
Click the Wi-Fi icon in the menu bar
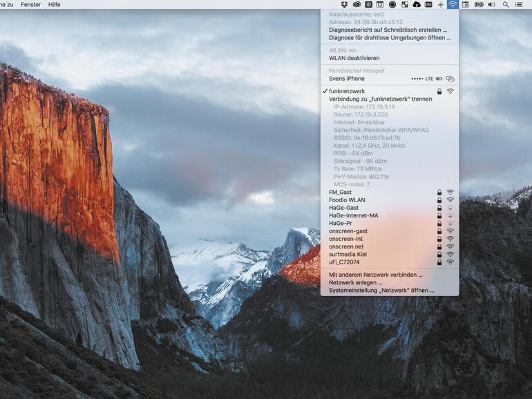pos(453,4)
